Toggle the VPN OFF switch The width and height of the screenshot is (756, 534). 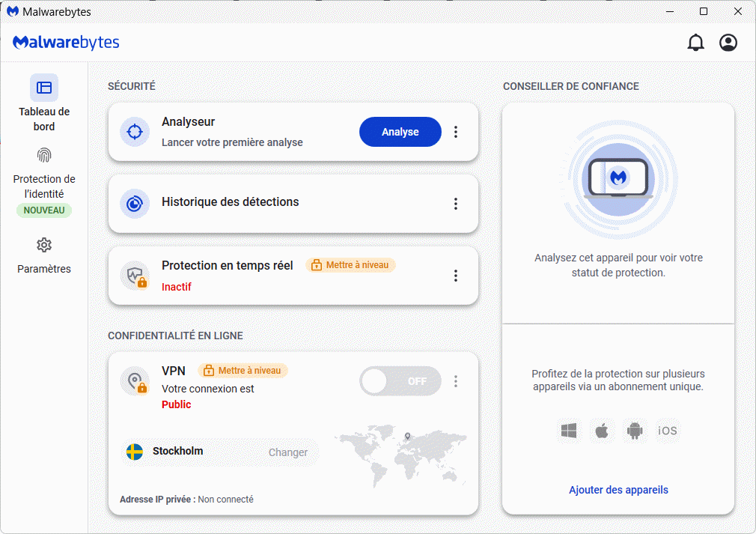click(400, 381)
